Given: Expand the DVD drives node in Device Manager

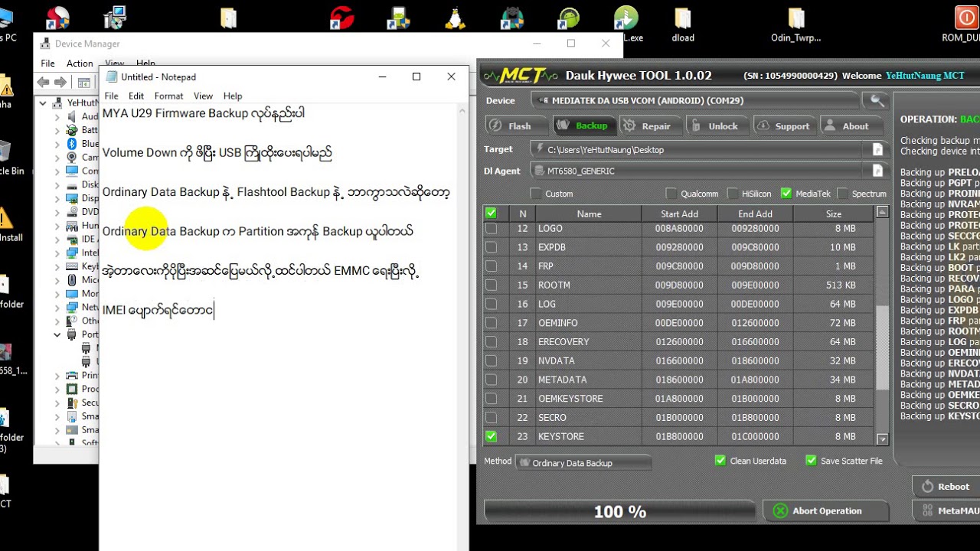Looking at the screenshot, I should (57, 212).
